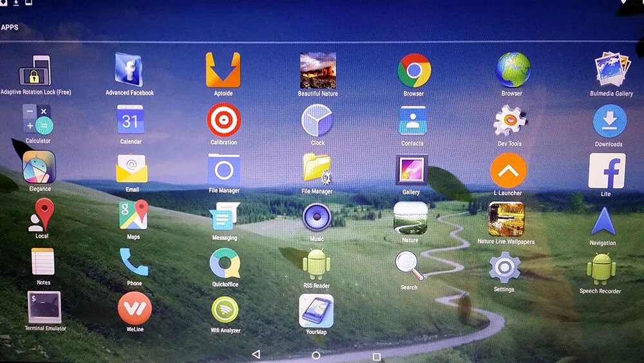
Task: Launch the Maps app
Action: [x=133, y=215]
